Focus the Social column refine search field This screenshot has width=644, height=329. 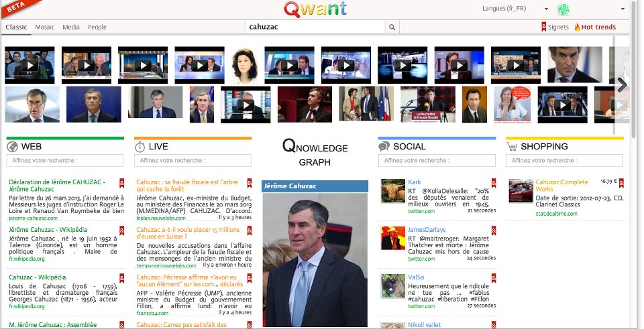pyautogui.click(x=437, y=161)
